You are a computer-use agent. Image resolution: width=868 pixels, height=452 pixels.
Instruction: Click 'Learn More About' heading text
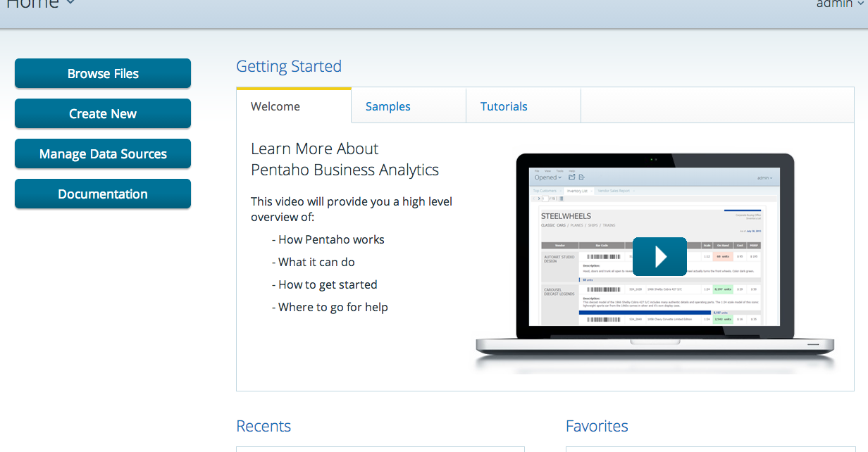click(315, 149)
